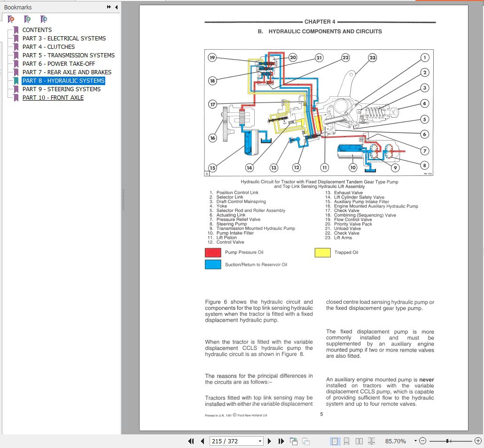Image resolution: width=484 pixels, height=448 pixels.
Task: Open the page number dropdown arrow
Action: point(260,441)
